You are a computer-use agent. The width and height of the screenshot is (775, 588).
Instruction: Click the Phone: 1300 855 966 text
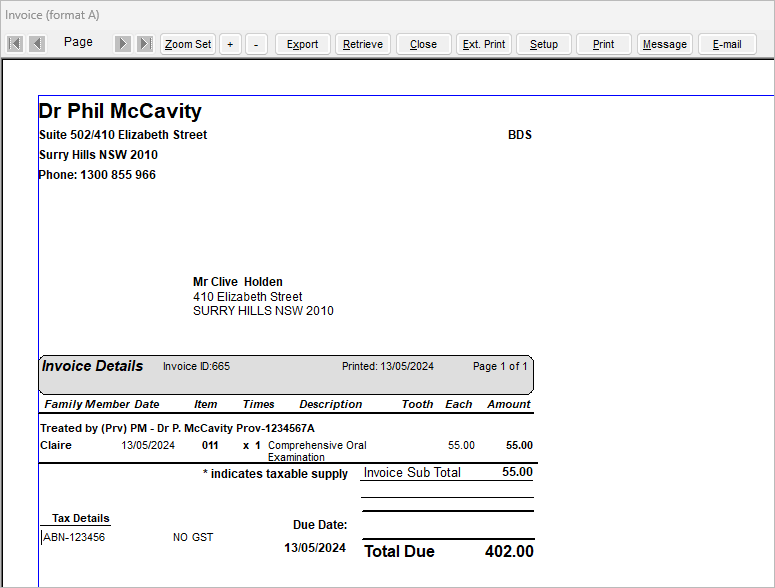coord(97,174)
